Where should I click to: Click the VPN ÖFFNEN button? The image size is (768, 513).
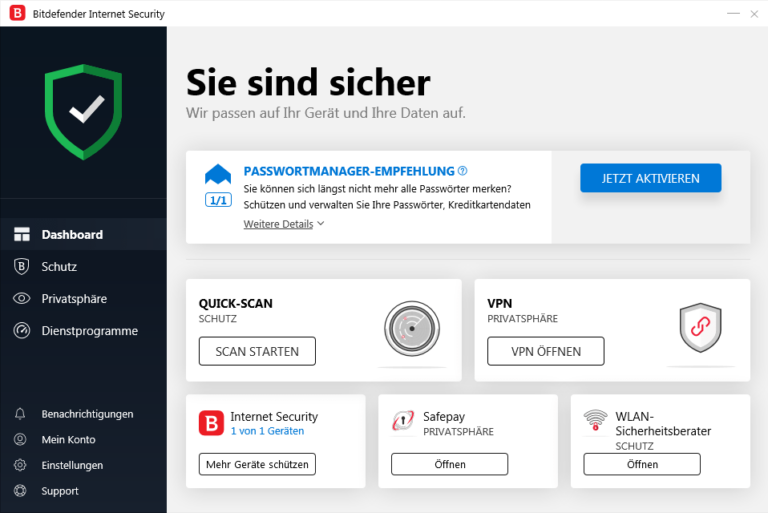click(x=546, y=351)
